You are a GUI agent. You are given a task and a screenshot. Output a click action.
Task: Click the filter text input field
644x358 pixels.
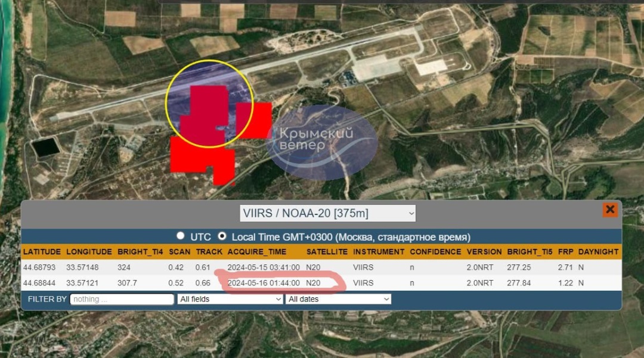[x=122, y=299]
